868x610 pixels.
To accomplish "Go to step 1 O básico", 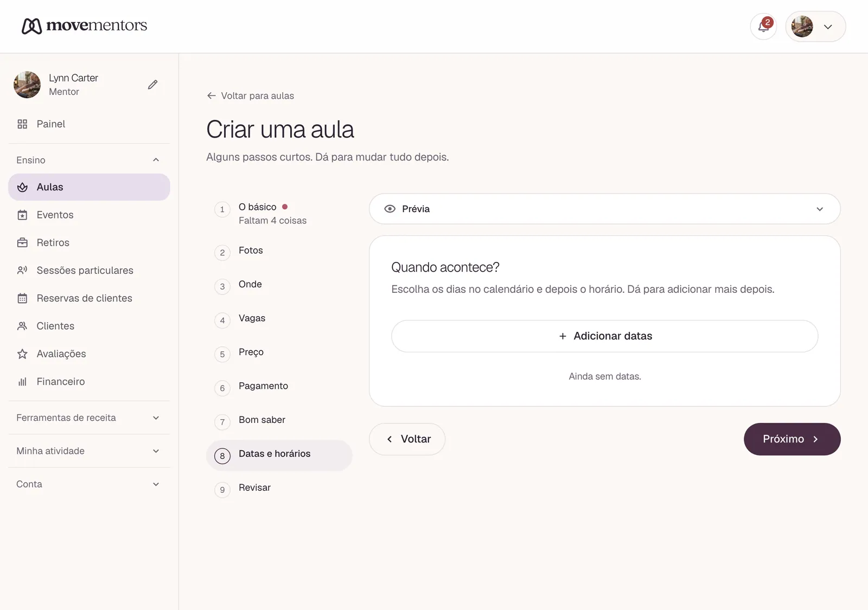I will tap(279, 214).
